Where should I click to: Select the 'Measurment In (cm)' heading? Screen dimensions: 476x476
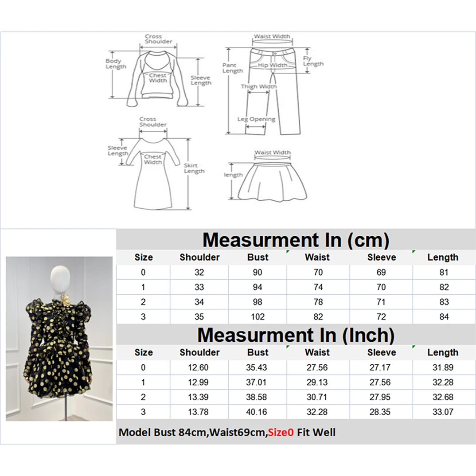pos(296,240)
